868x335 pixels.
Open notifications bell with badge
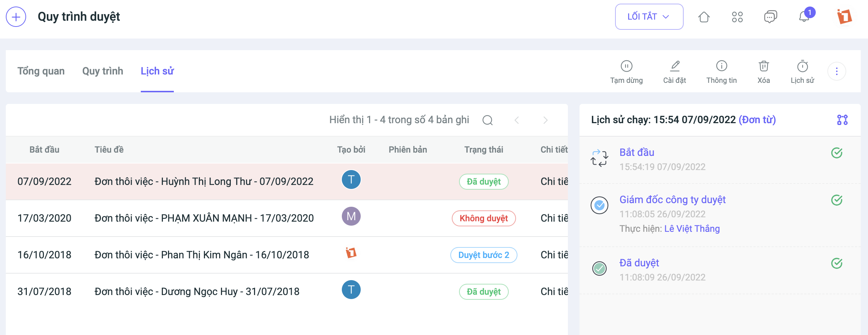coord(804,17)
